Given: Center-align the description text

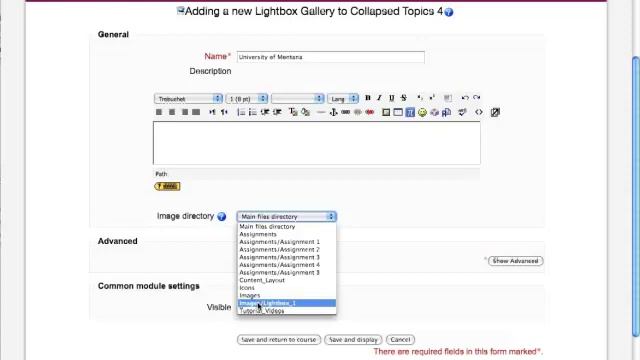Looking at the screenshot, I should (x=172, y=112).
